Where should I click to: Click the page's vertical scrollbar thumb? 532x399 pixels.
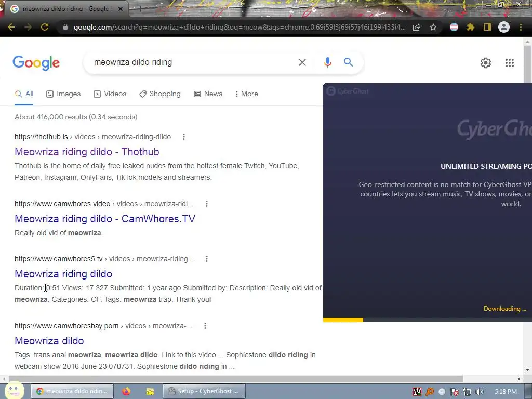[527, 64]
